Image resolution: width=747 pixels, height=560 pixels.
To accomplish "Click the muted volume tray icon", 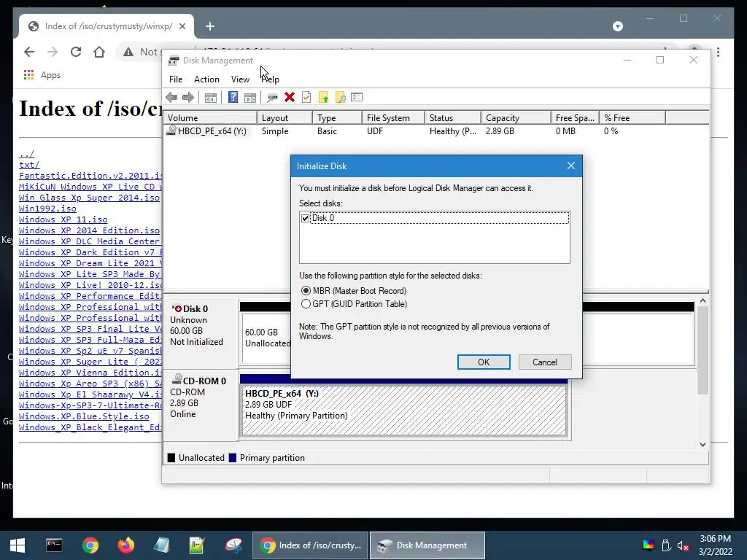I will (683, 545).
